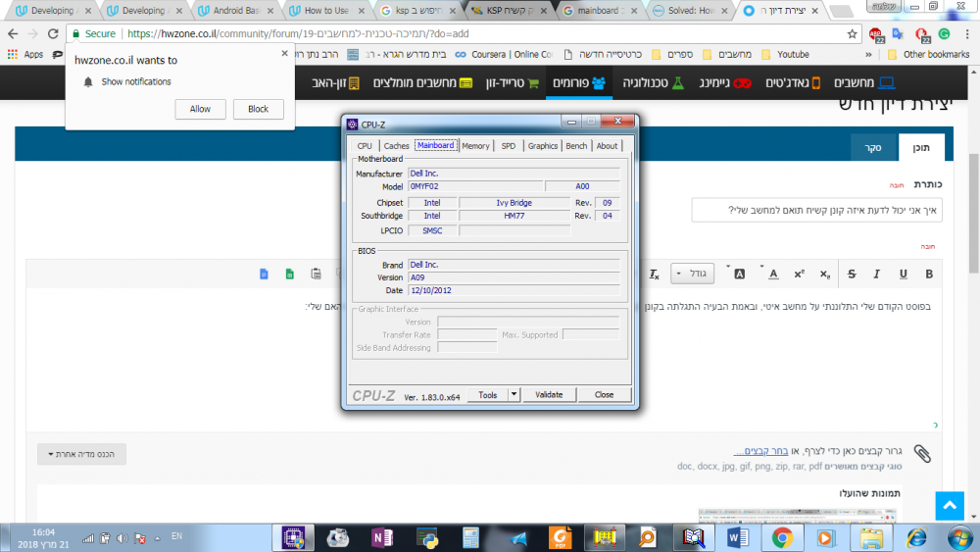Open Other bookmarks folder

tap(929, 54)
